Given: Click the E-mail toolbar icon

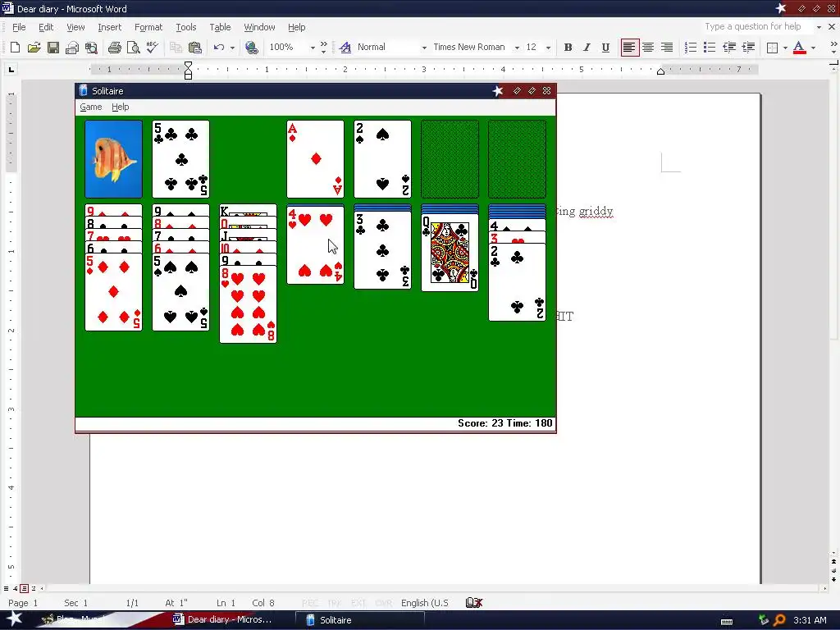Looking at the screenshot, I should 72,47.
